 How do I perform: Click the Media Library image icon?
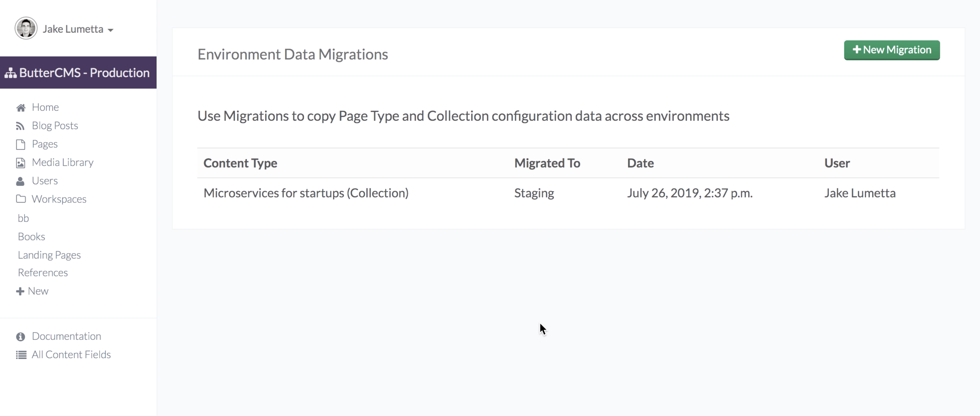coord(20,163)
